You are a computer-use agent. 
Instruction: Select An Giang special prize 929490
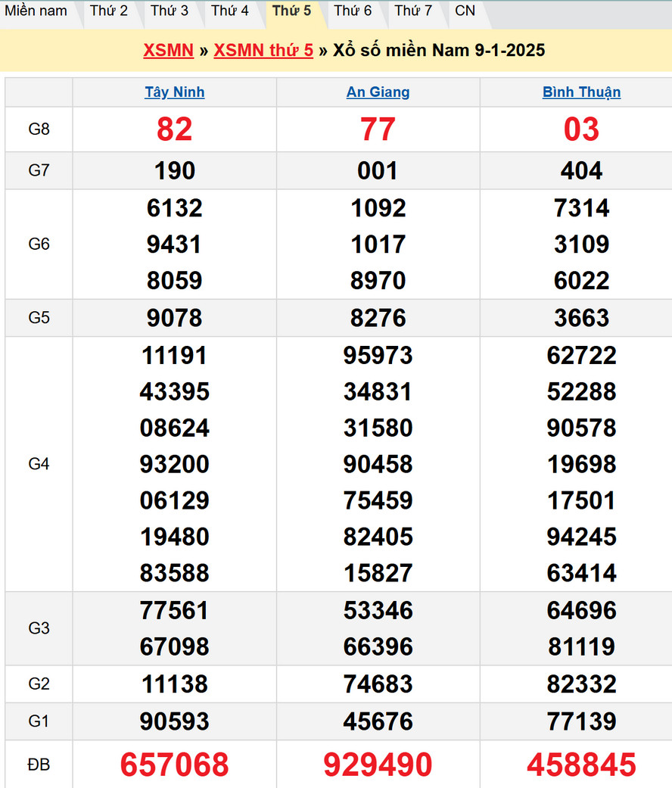click(x=378, y=765)
